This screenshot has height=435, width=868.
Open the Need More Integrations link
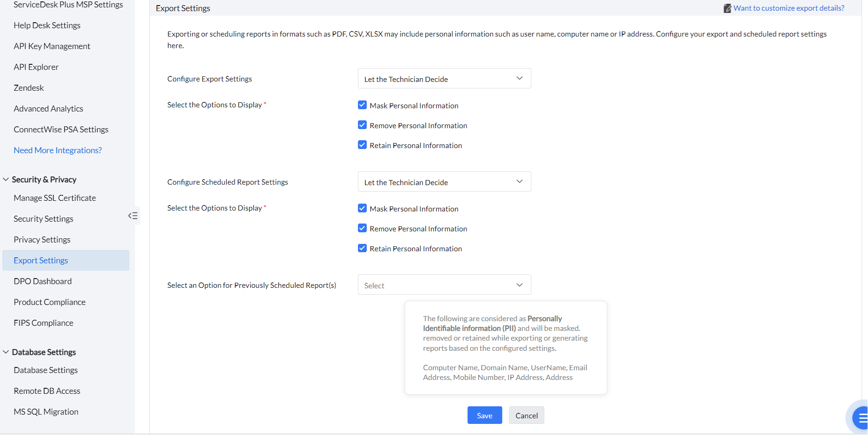[58, 150]
